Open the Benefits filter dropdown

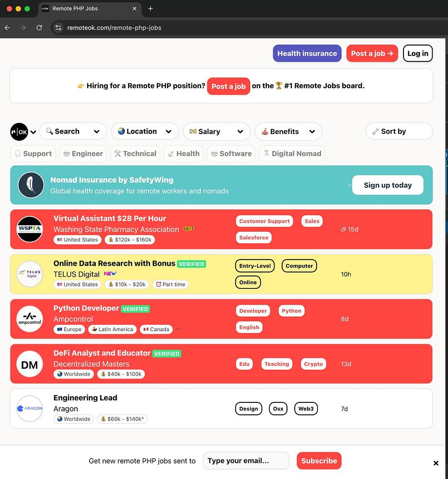[288, 131]
